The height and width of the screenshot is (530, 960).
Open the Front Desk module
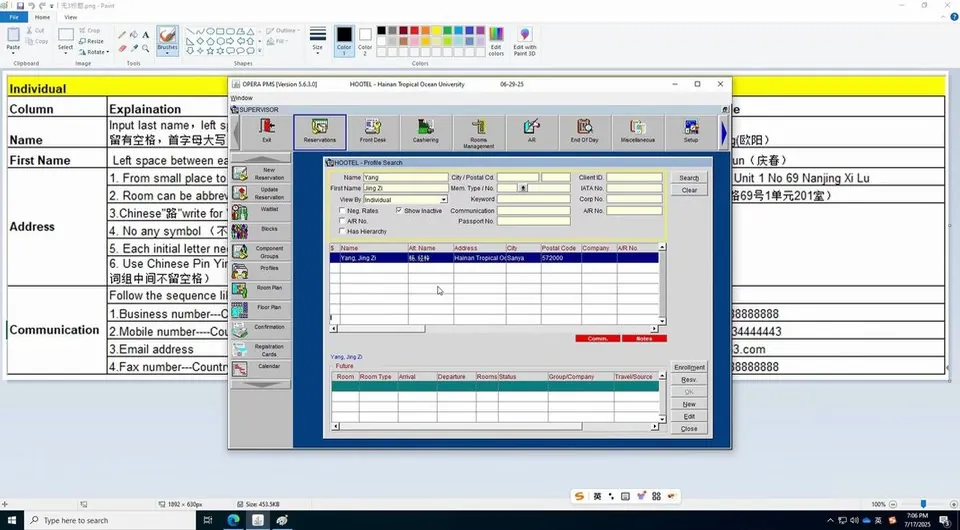(372, 131)
